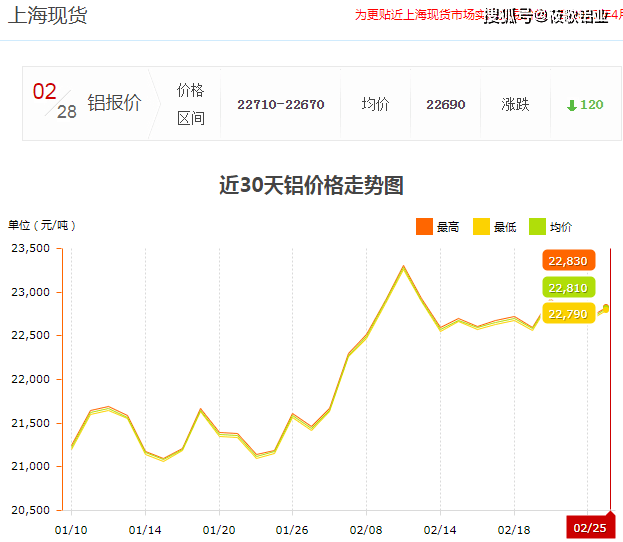
Task: Click the price change value 120
Action: click(592, 105)
